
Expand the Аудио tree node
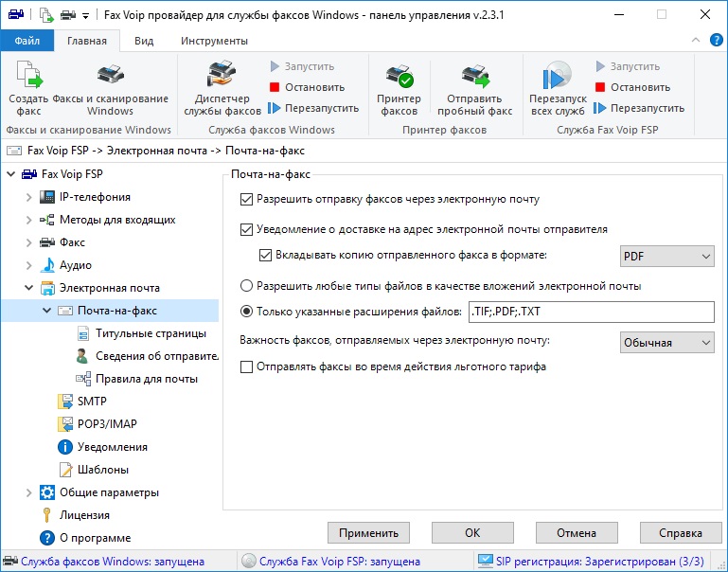(x=28, y=265)
